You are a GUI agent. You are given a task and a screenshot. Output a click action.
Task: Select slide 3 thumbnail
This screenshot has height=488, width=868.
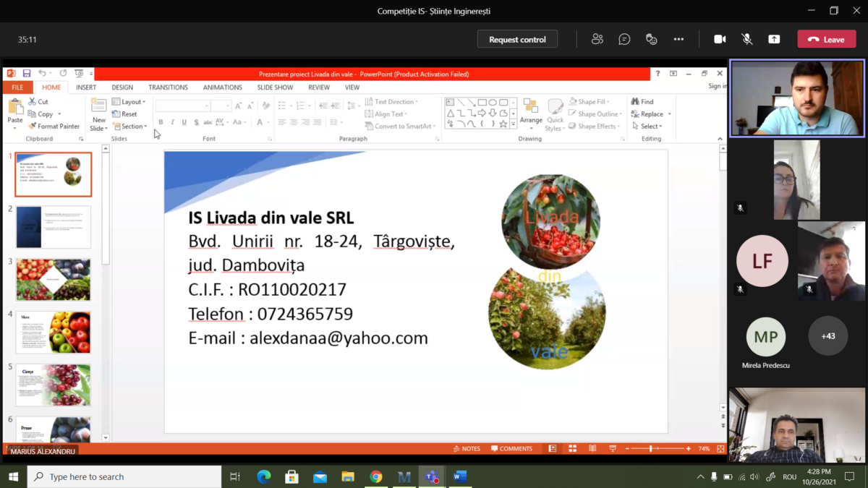click(x=54, y=280)
